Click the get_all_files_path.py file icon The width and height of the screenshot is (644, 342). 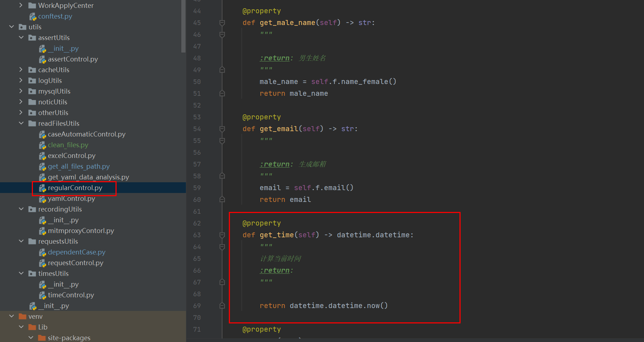[x=43, y=167]
